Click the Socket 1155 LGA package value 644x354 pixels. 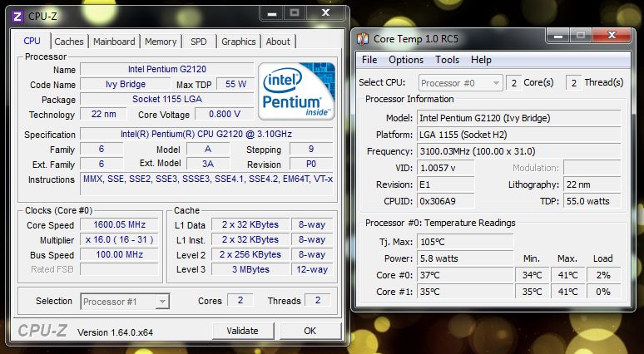pyautogui.click(x=167, y=99)
